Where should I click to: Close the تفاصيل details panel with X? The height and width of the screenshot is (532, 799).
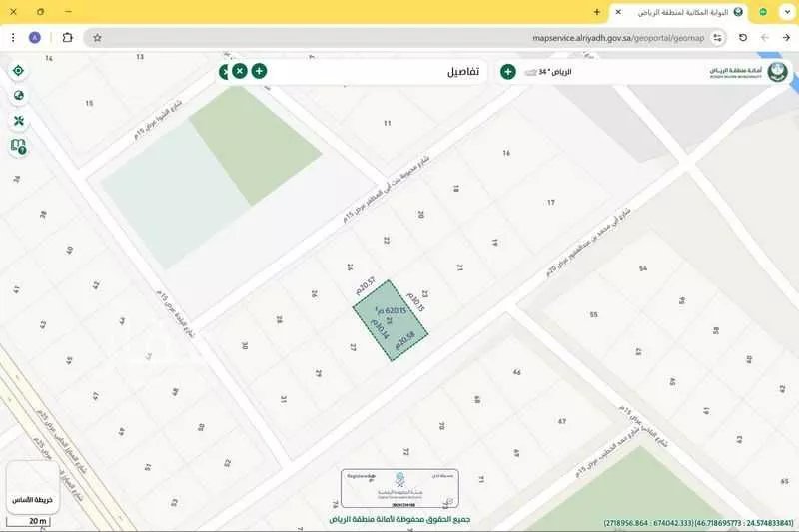(x=240, y=71)
